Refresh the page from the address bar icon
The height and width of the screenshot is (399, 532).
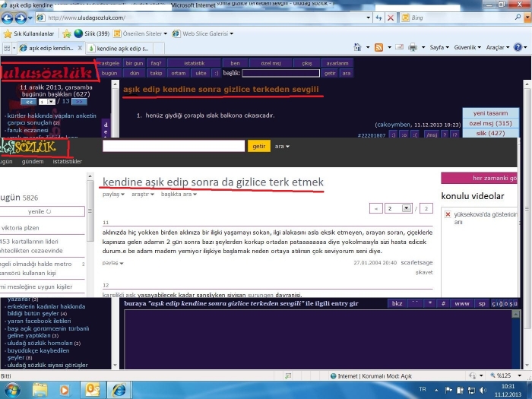(x=378, y=18)
